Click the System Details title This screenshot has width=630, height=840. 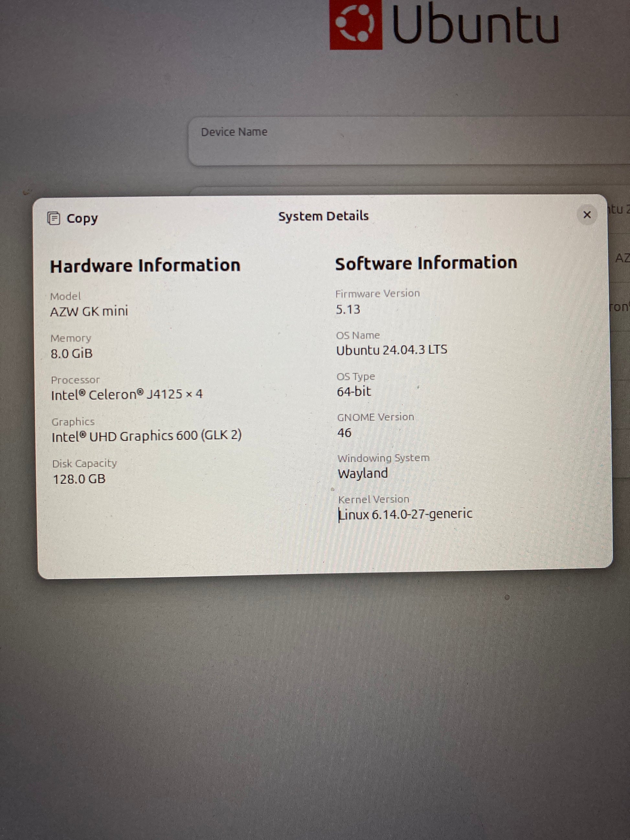323,216
